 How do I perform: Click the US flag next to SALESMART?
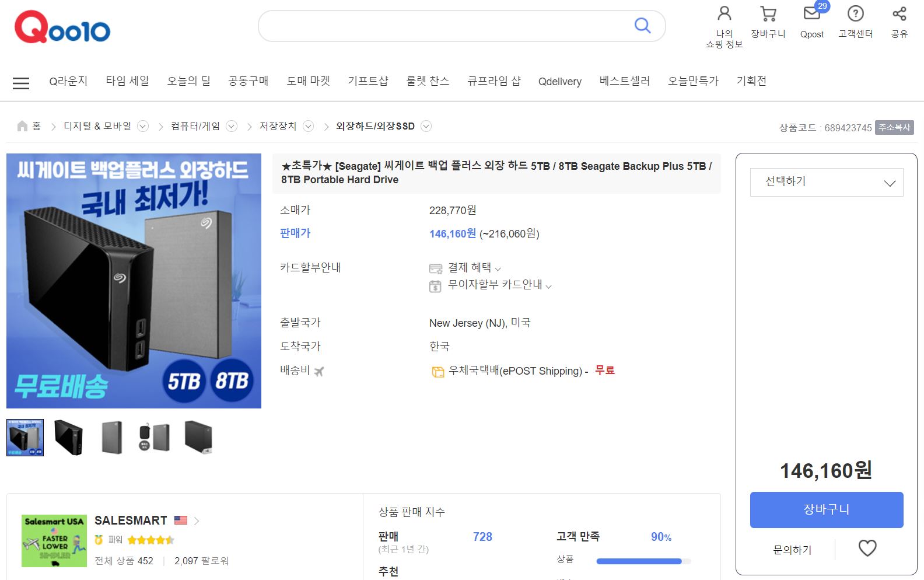click(181, 520)
